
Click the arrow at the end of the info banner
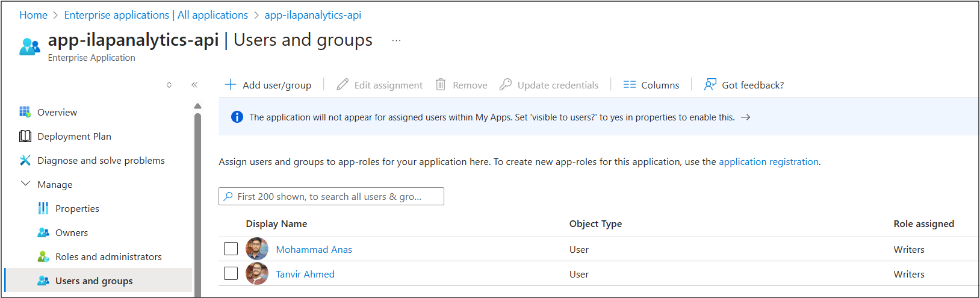tap(745, 117)
